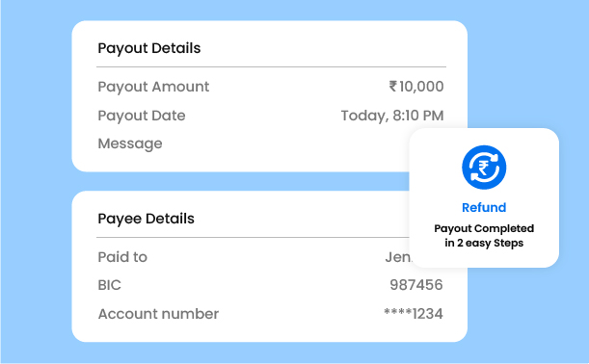Click the divider under Payee Details
589x364 pixels.
click(x=253, y=238)
